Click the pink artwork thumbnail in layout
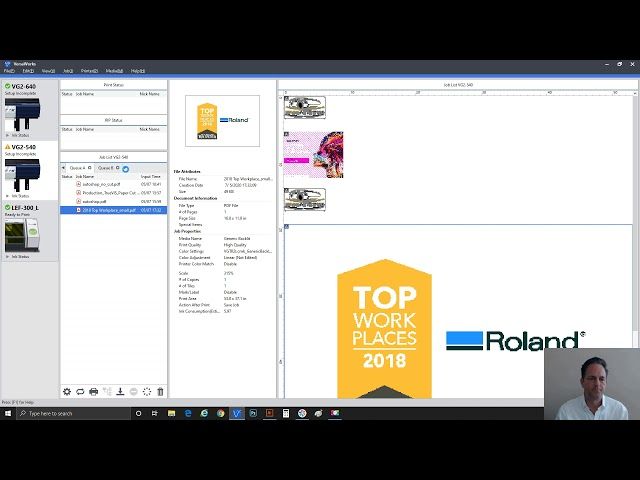640x480 pixels. 314,154
